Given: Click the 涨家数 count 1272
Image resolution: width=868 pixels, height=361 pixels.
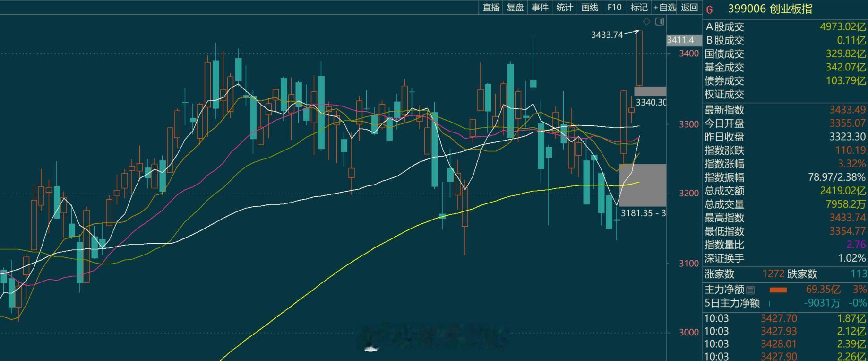Looking at the screenshot, I should point(773,274).
